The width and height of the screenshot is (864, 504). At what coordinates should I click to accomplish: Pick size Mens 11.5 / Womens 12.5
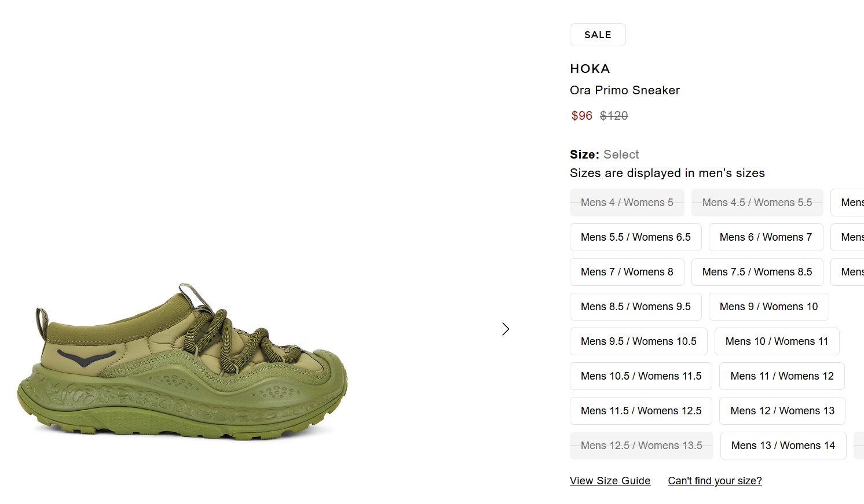[640, 411]
